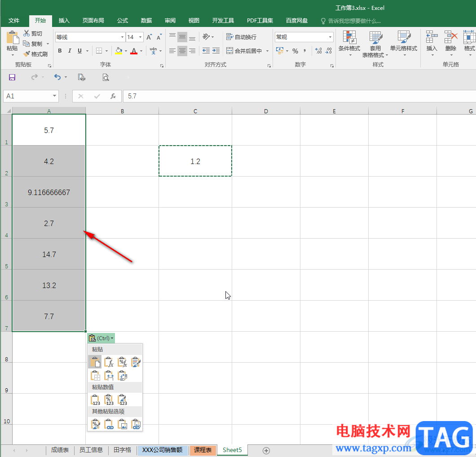Select Paste Formatting only option

click(x=95, y=424)
